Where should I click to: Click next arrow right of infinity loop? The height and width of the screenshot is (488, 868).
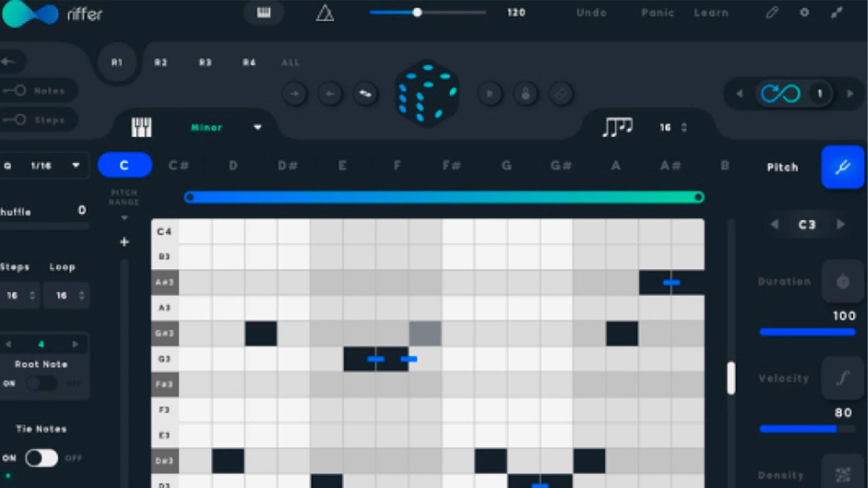pyautogui.click(x=850, y=94)
